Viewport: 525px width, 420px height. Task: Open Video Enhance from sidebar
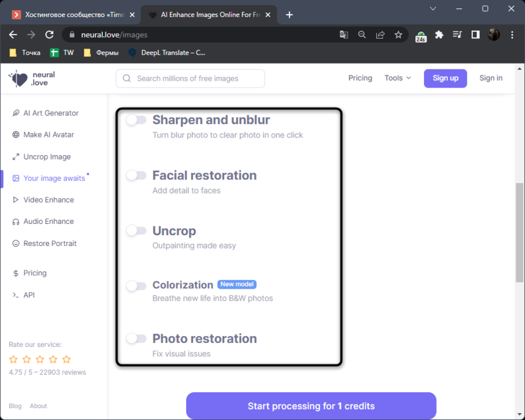tap(49, 200)
